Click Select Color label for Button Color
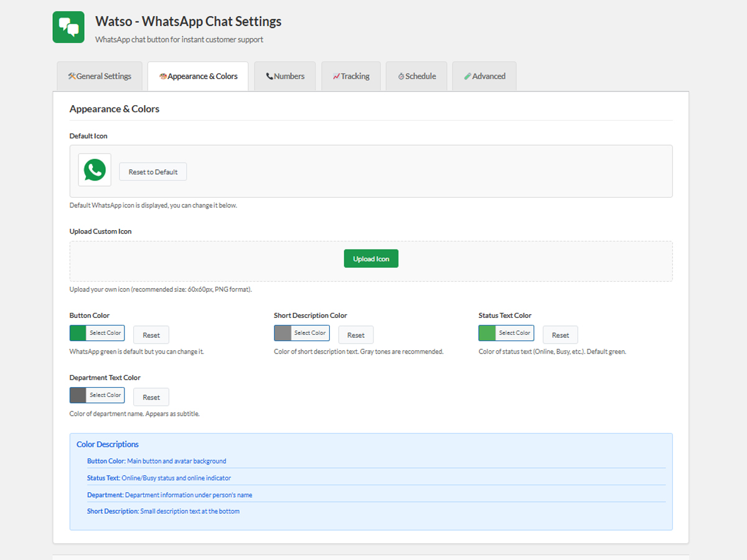Screen dimensions: 747x560 105,333
